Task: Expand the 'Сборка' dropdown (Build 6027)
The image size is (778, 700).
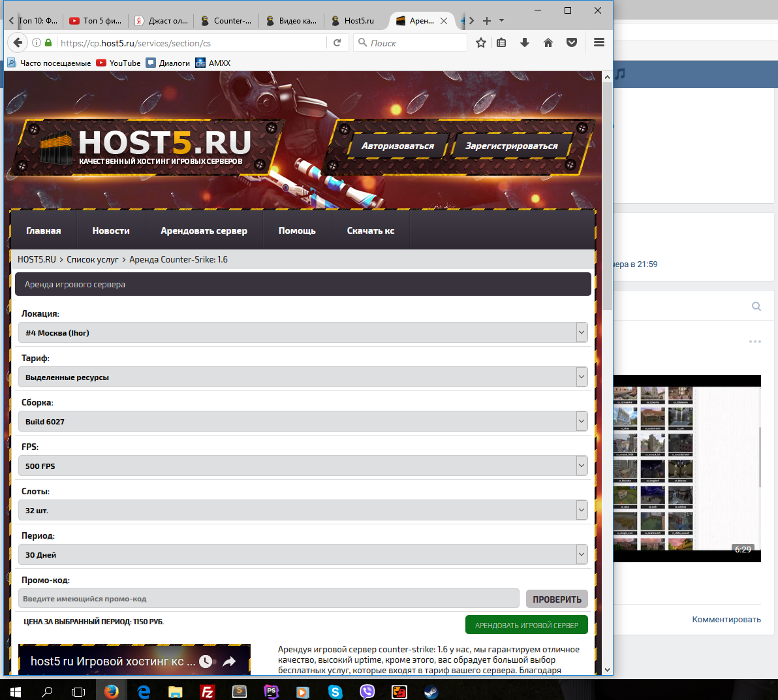Action: pyautogui.click(x=303, y=421)
